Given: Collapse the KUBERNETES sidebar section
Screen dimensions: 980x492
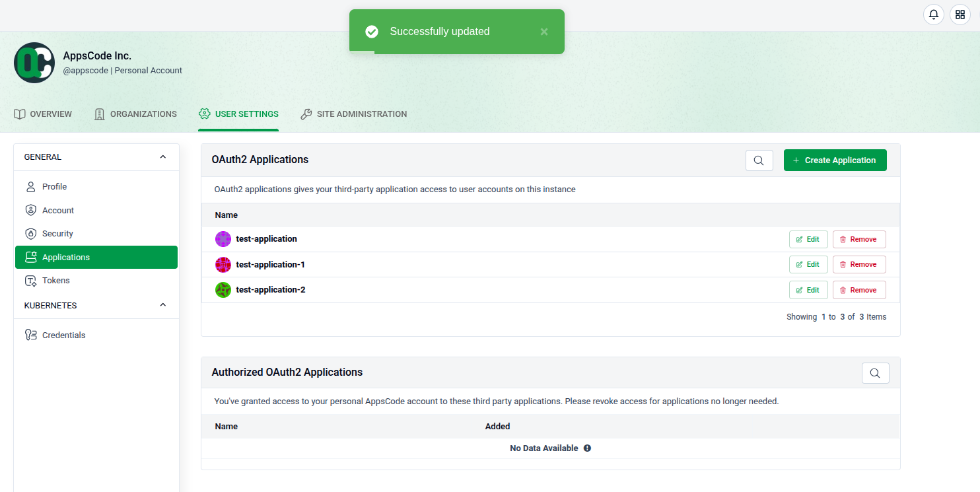Looking at the screenshot, I should [x=163, y=306].
